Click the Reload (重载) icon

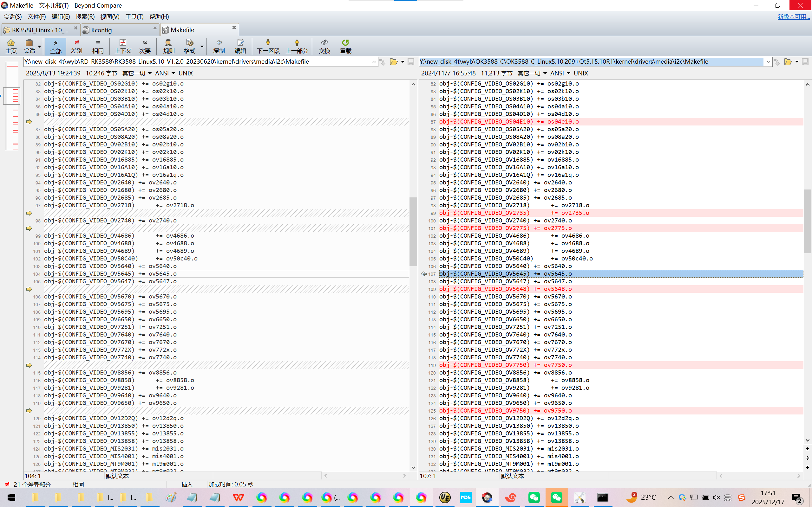(345, 46)
